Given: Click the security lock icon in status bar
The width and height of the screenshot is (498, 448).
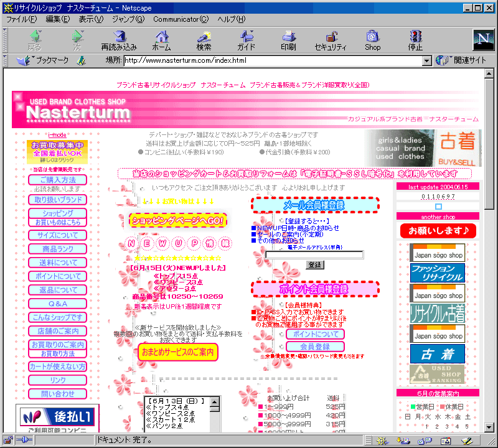Looking at the screenshot, I should [8, 441].
